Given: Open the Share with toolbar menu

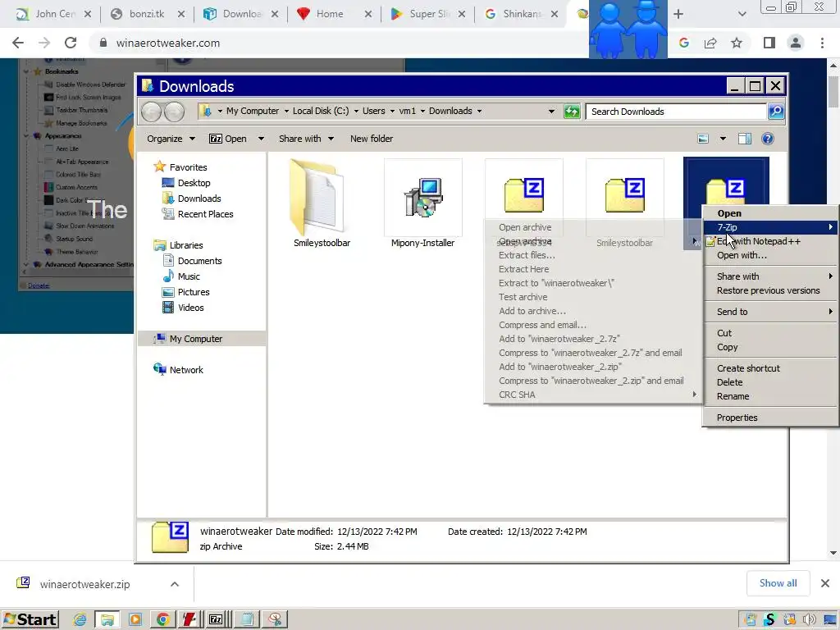Looking at the screenshot, I should point(306,139).
